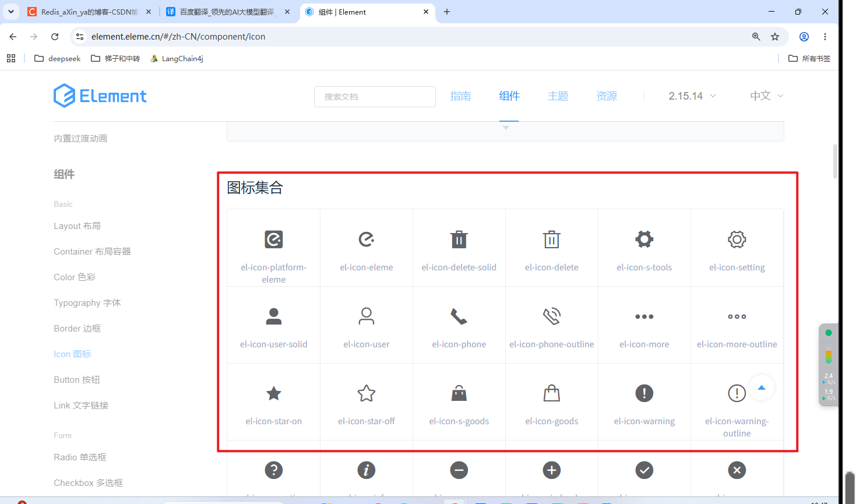Viewport: 856px width, 504px height.
Task: Open the 主题 nav item
Action: (558, 96)
